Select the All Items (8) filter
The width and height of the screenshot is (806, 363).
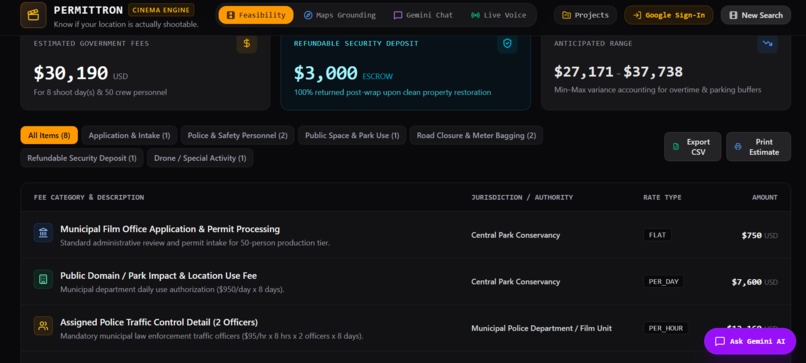(x=49, y=135)
